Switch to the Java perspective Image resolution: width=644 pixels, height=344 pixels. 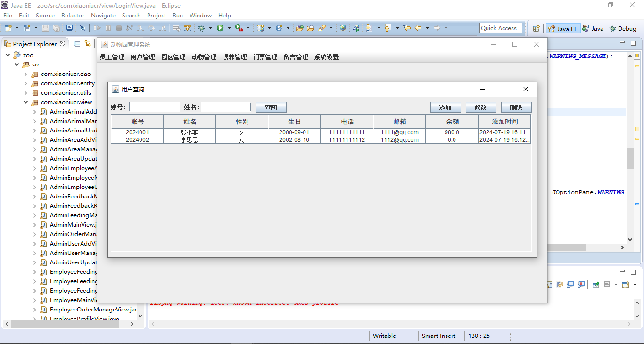(x=593, y=28)
